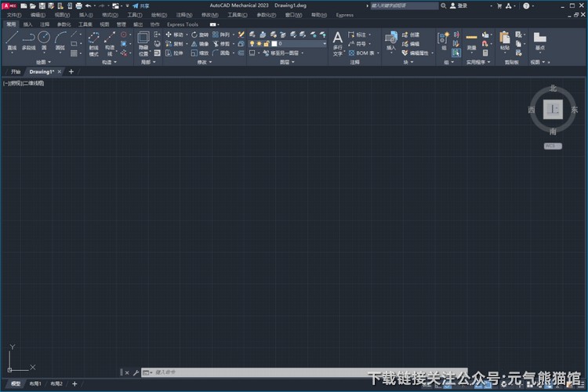Click the Print icon in quick access toolbar
Screen dimensions: 588x392
click(x=78, y=5)
